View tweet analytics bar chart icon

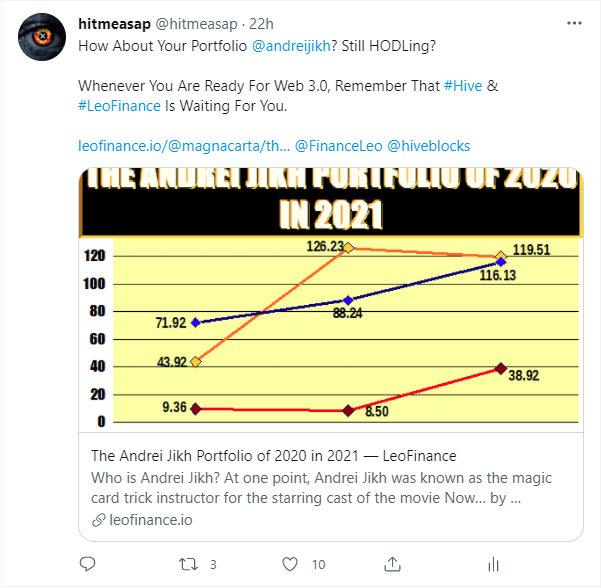pos(493,564)
